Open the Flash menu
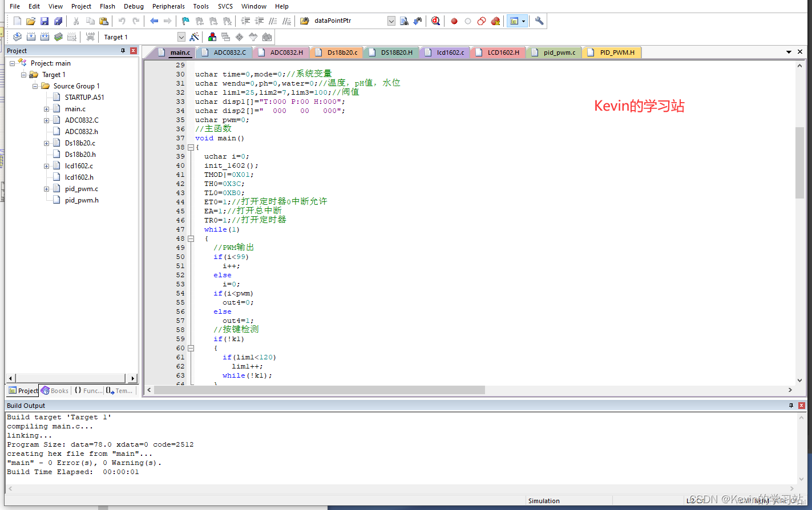Viewport: 812px width, 510px height. 107,6
